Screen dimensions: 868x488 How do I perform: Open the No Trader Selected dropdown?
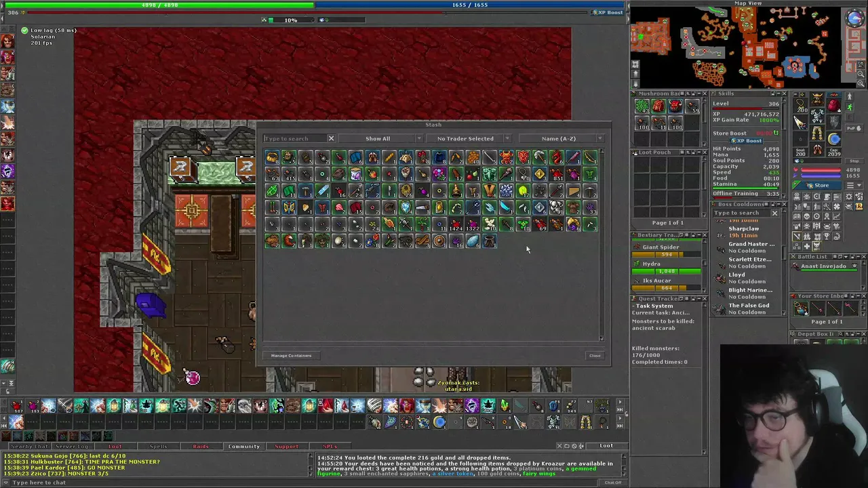click(470, 138)
